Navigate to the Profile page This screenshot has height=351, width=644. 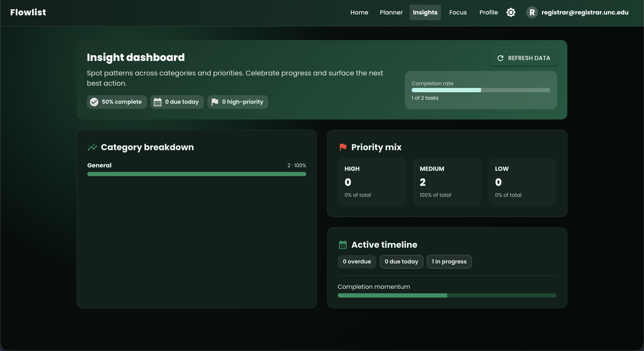[x=489, y=12]
